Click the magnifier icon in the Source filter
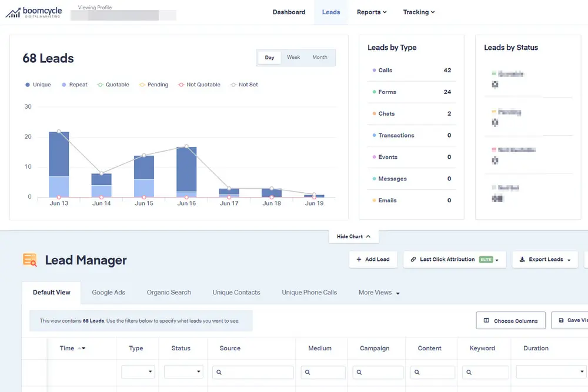Screen dimensions: 588x392 (218, 372)
